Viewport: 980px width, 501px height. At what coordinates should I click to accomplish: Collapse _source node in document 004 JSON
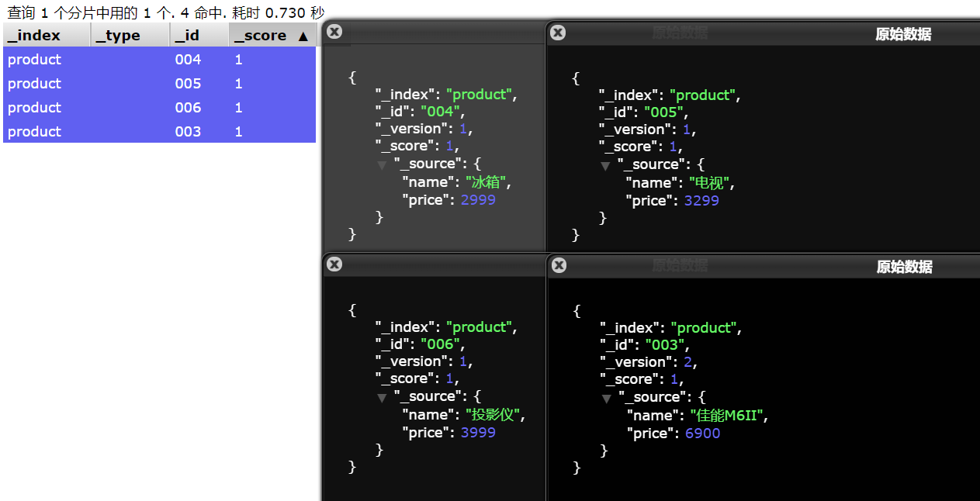(382, 164)
